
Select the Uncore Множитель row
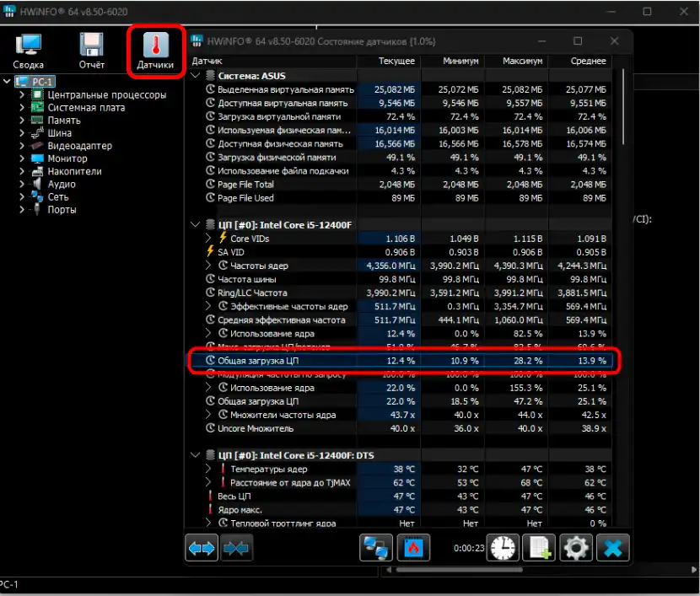[401, 428]
